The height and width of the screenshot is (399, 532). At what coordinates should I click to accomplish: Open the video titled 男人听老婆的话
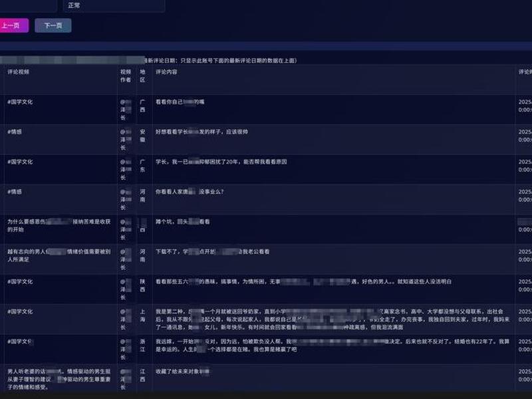(59, 379)
